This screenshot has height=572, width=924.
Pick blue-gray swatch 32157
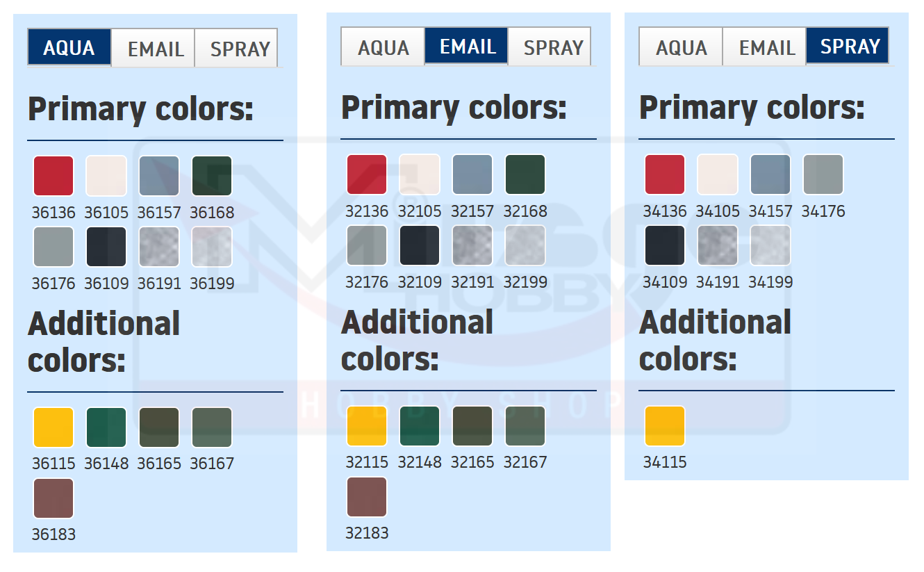472,174
